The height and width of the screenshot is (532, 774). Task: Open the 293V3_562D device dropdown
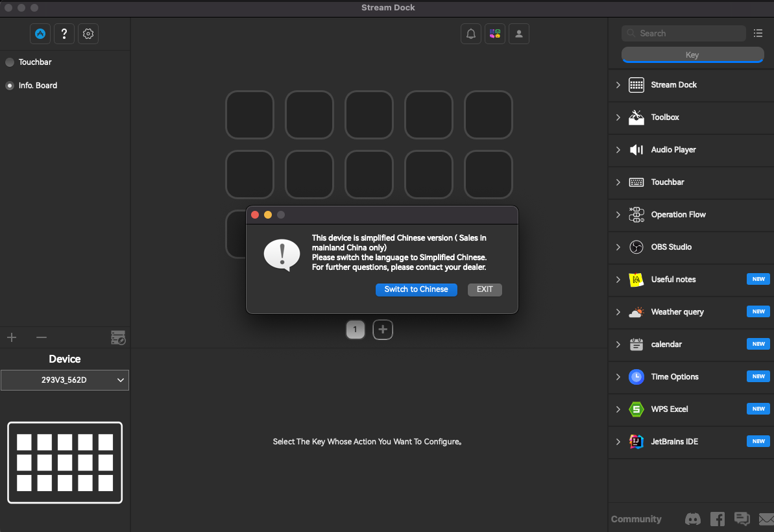(x=65, y=380)
